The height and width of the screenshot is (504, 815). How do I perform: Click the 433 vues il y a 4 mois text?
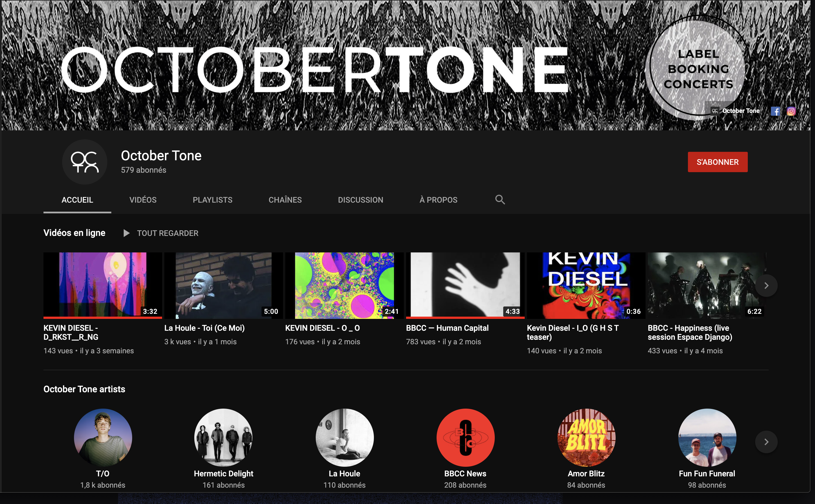pyautogui.click(x=685, y=351)
